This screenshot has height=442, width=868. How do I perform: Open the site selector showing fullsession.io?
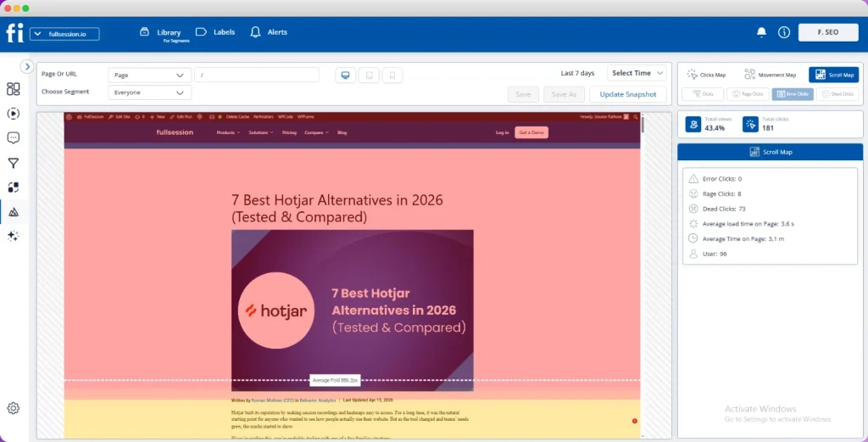click(x=64, y=34)
